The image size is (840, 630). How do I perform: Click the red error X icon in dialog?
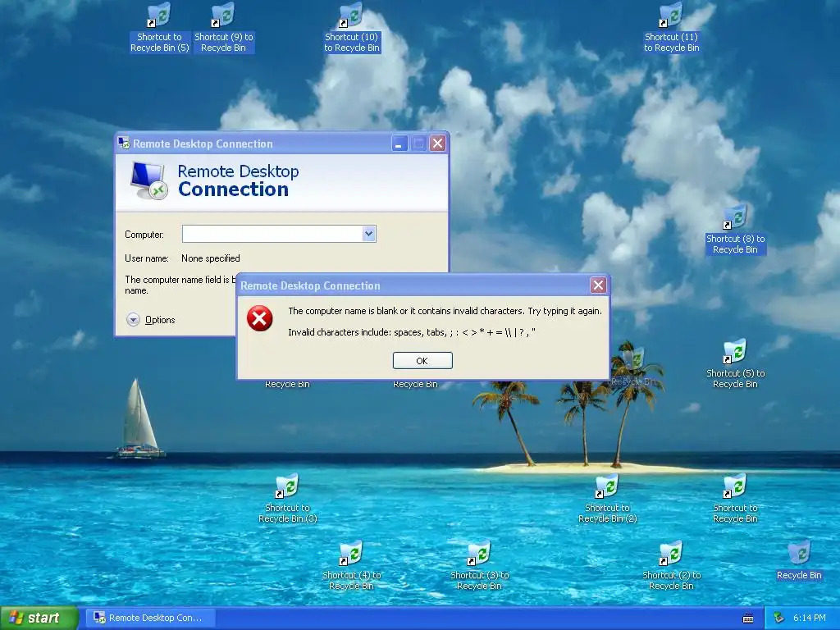(260, 318)
